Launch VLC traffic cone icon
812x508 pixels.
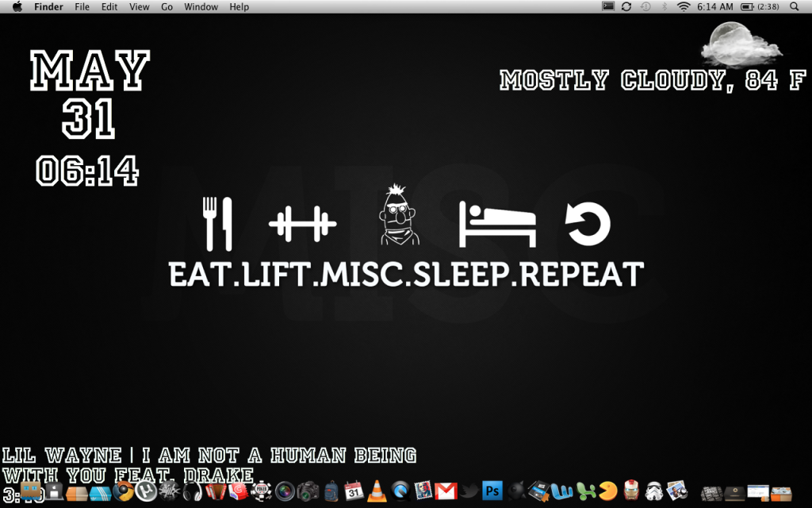pos(377,491)
